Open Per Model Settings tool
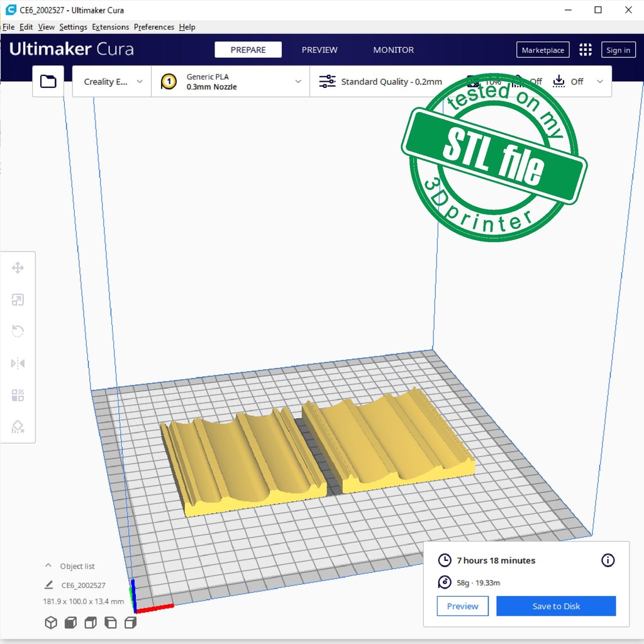This screenshot has width=644, height=644. click(18, 395)
